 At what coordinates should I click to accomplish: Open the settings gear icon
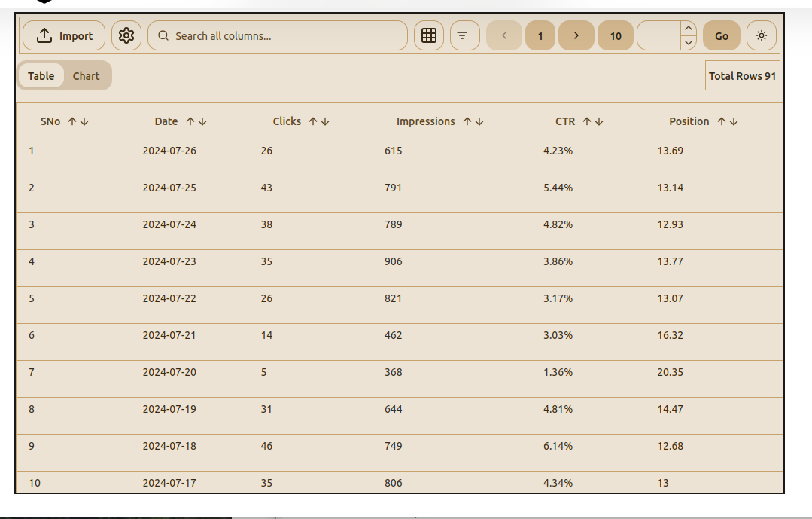[x=126, y=35]
